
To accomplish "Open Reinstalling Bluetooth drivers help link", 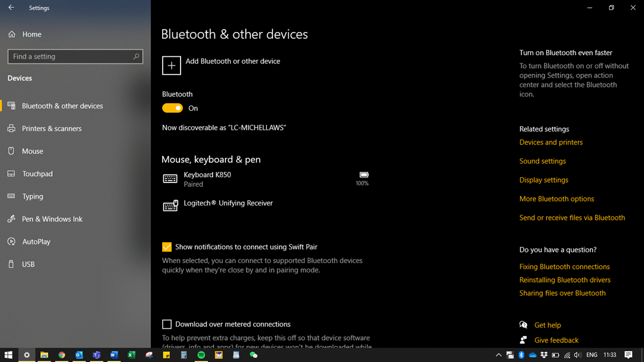I will coord(565,280).
